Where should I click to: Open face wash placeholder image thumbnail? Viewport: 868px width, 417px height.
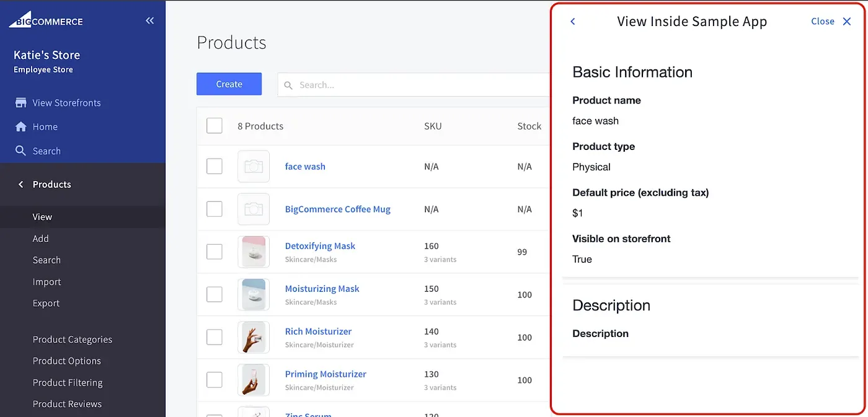click(x=254, y=167)
